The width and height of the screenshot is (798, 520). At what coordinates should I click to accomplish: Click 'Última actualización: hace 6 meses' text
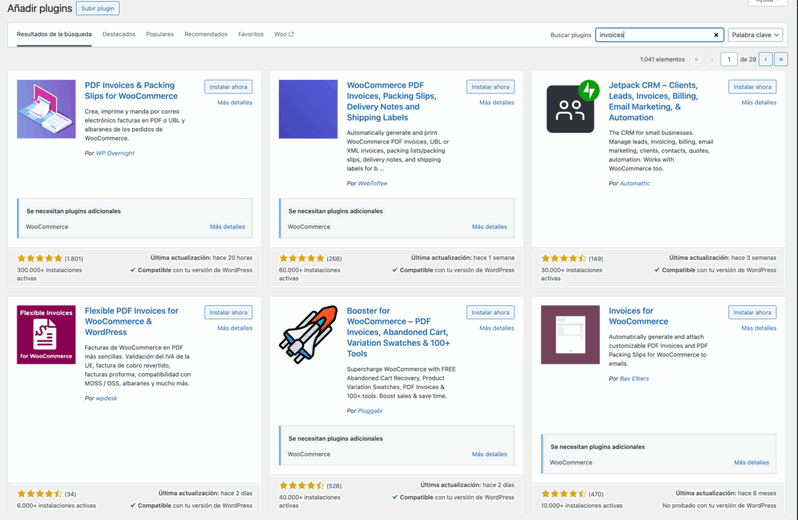pyautogui.click(x=726, y=493)
